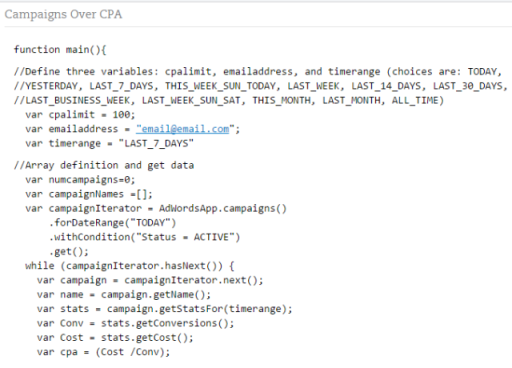Click the function main(){ line
The height and width of the screenshot is (368, 512).
click(x=60, y=50)
